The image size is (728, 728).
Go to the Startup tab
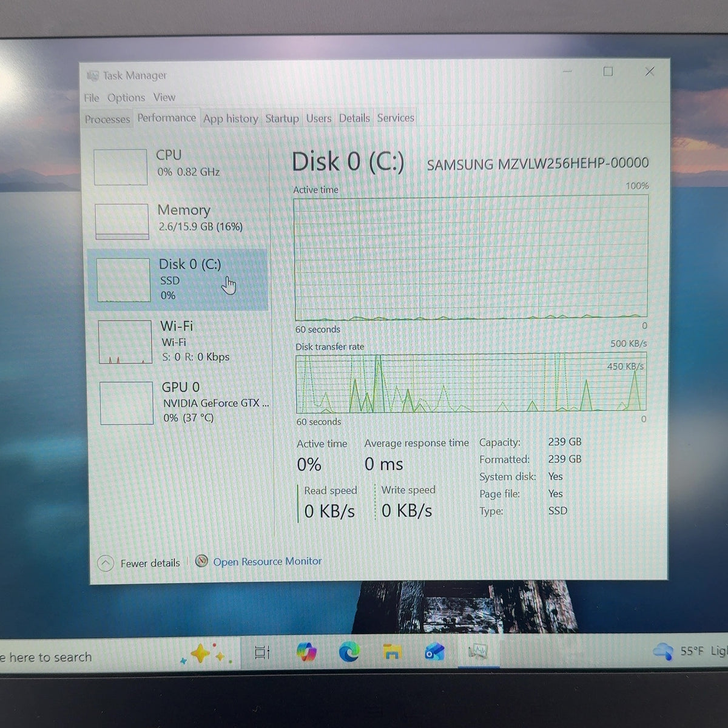click(x=282, y=118)
